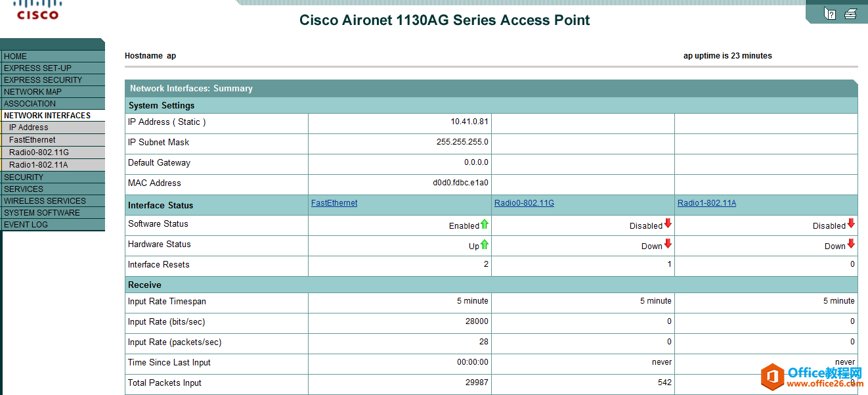Viewport: 868px width, 395px height.
Task: Open the help book icon
Action: click(x=830, y=14)
